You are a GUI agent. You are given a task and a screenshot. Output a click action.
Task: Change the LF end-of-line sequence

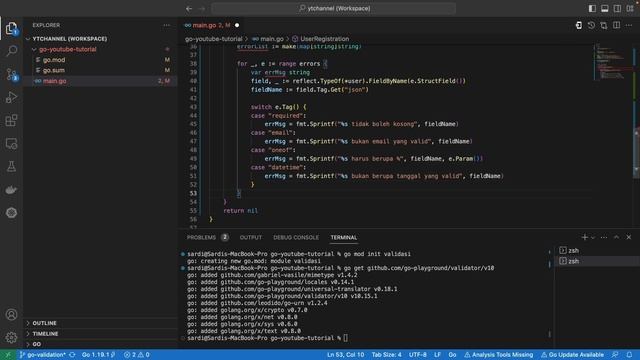tap(438, 355)
